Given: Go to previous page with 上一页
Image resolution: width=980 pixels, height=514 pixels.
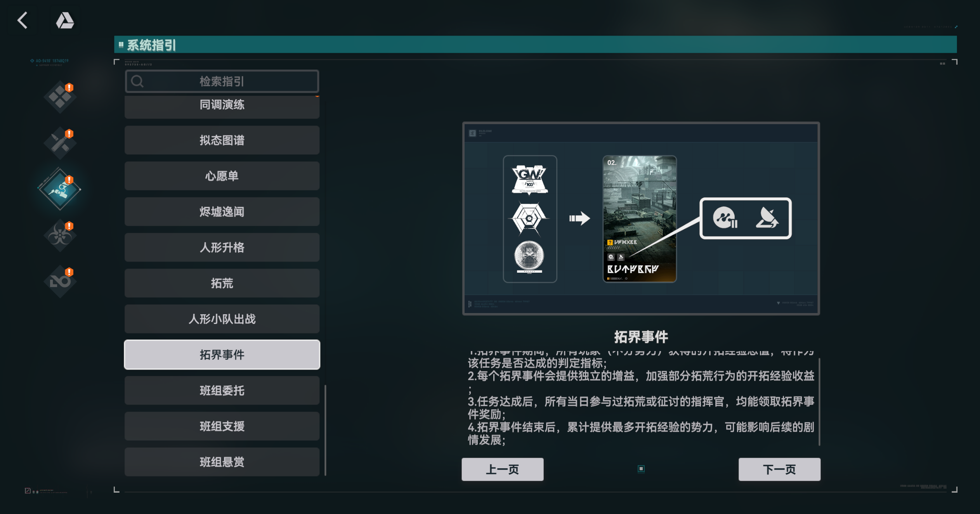Looking at the screenshot, I should click(502, 469).
